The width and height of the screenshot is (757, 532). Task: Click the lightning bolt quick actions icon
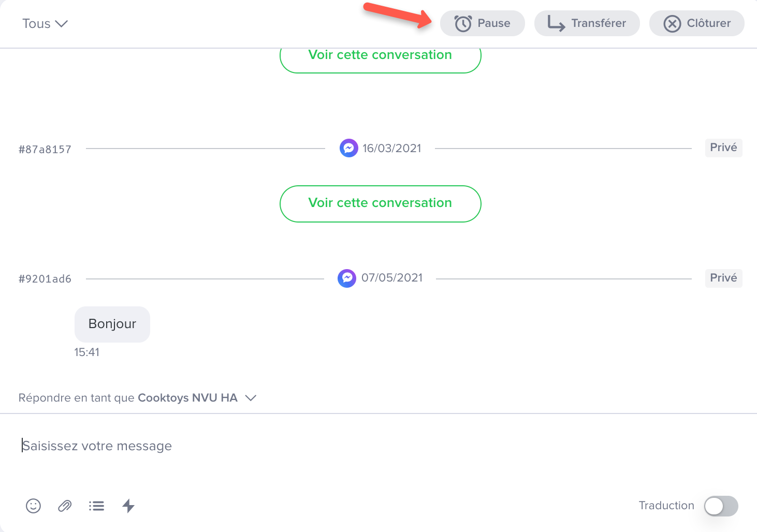(x=128, y=506)
